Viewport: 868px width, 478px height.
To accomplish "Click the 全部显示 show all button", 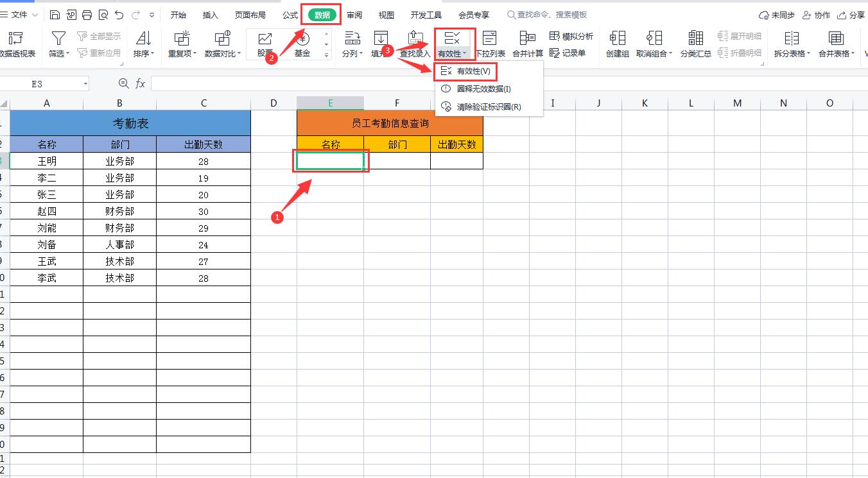I will click(x=99, y=37).
